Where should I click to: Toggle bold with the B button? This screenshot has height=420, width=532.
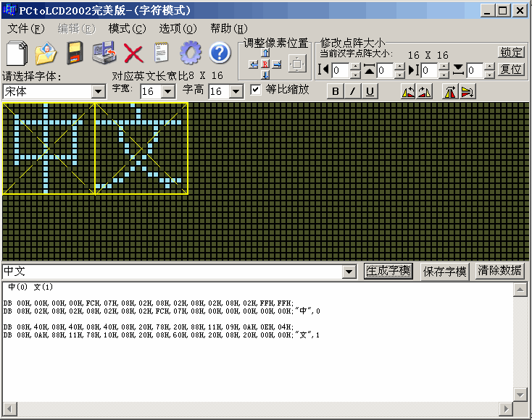click(335, 91)
